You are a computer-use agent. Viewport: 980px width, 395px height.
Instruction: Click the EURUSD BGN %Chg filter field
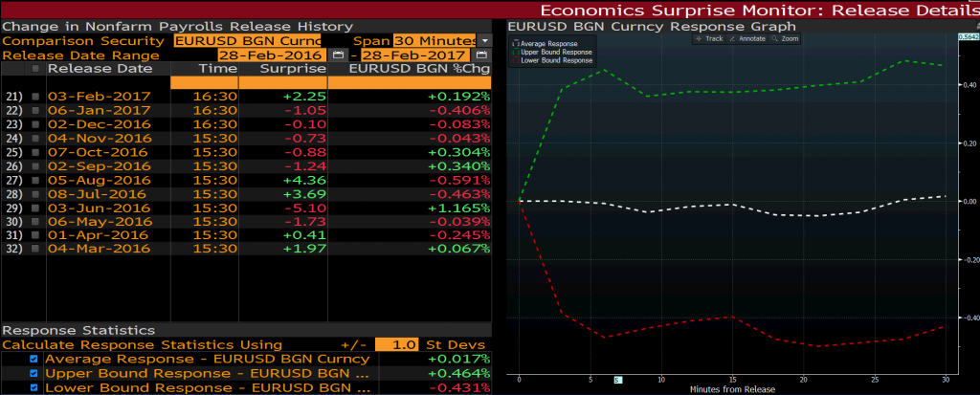pyautogui.click(x=410, y=82)
